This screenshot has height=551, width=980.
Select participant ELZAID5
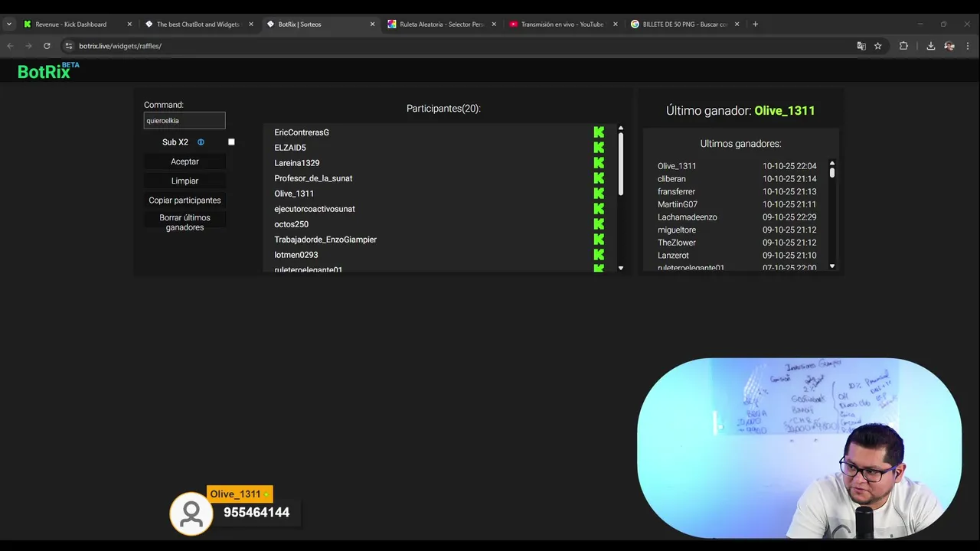[x=290, y=148]
